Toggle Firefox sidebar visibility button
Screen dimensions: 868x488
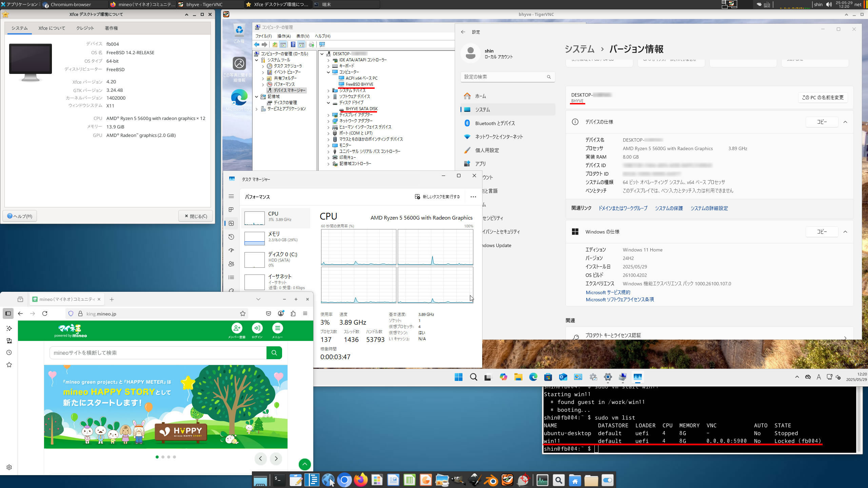pyautogui.click(x=8, y=314)
